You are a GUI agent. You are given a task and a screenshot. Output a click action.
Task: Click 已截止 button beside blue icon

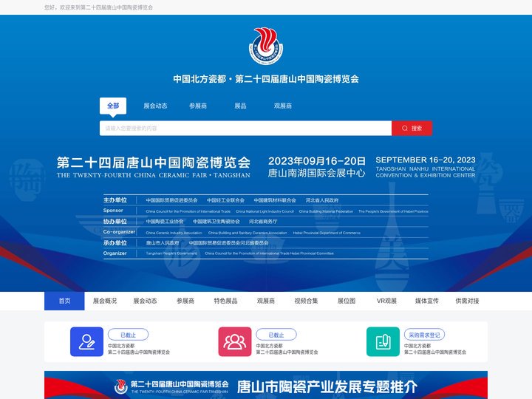pos(129,335)
